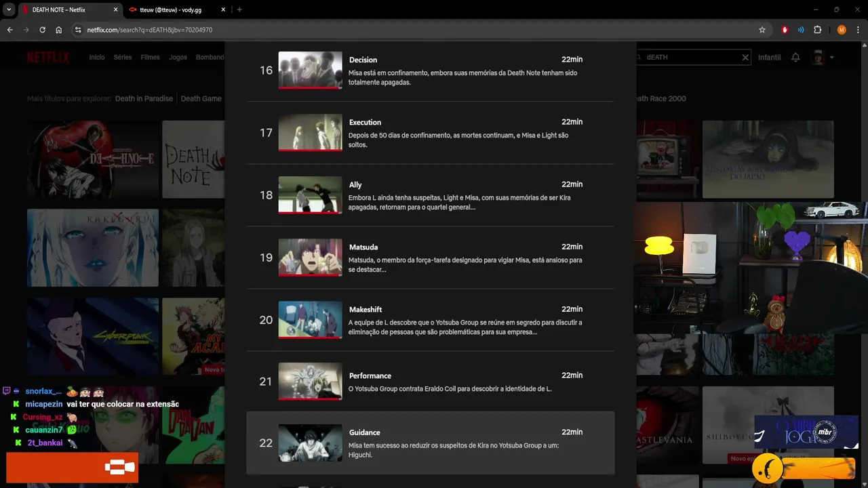Image resolution: width=868 pixels, height=488 pixels.
Task: Explore the Death Race 2000 suggestion
Action: [x=661, y=98]
